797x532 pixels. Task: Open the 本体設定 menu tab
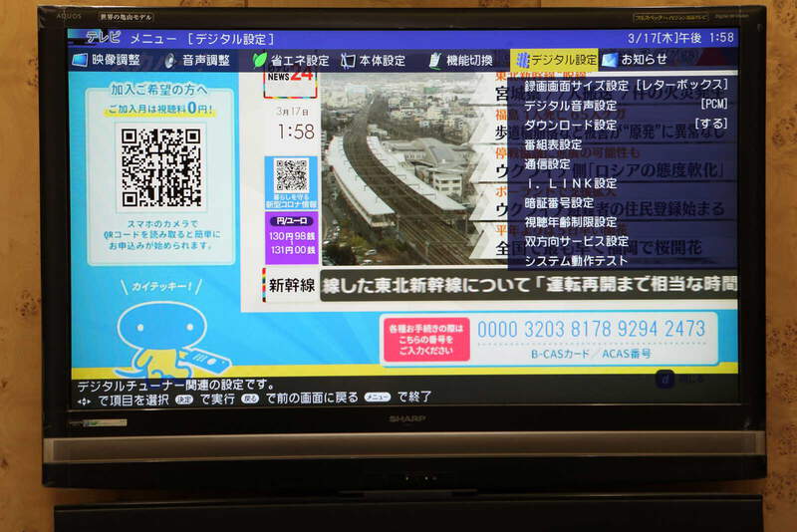pyautogui.click(x=373, y=61)
